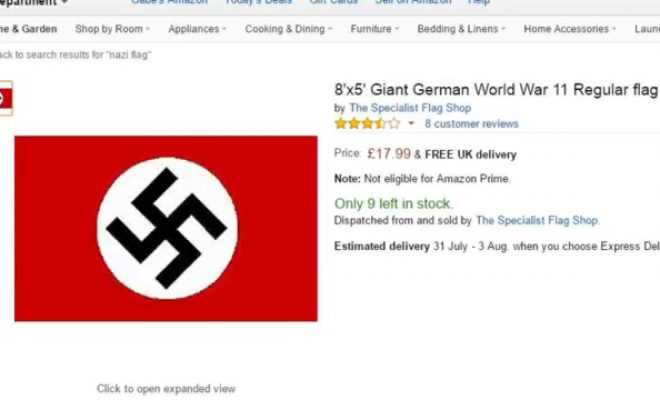Expand the Shop by Room menu
The width and height of the screenshot is (660, 400).
tap(112, 29)
